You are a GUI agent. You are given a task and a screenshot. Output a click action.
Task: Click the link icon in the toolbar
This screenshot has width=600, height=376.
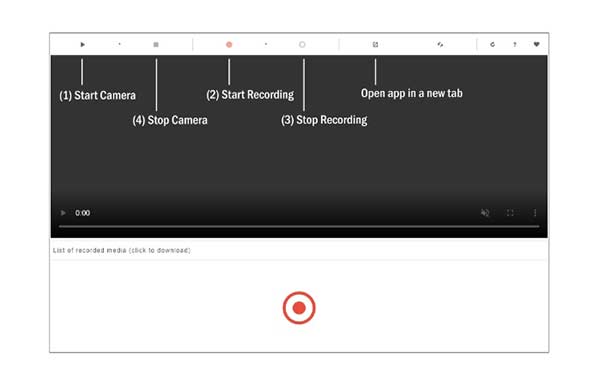pos(440,44)
